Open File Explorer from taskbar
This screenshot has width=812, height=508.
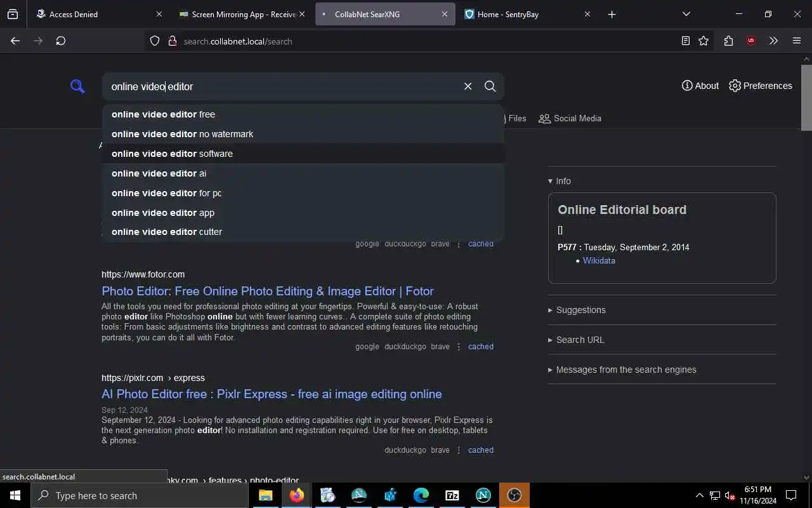tap(265, 495)
